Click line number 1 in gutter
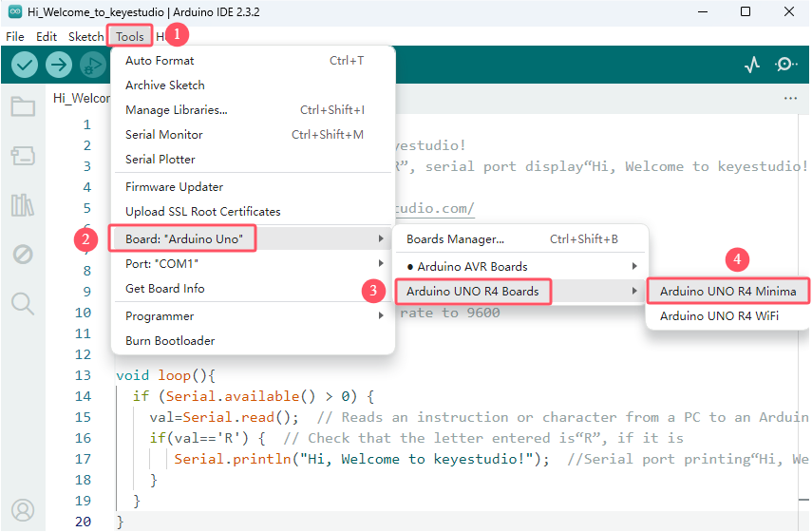This screenshot has width=812, height=532. (87, 124)
